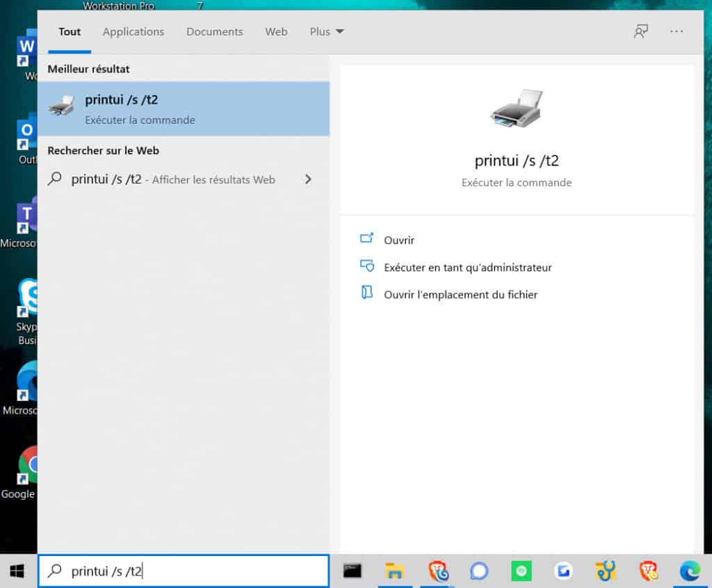Click the magnifier icon beside web result
Image resolution: width=712 pixels, height=588 pixels.
[54, 179]
